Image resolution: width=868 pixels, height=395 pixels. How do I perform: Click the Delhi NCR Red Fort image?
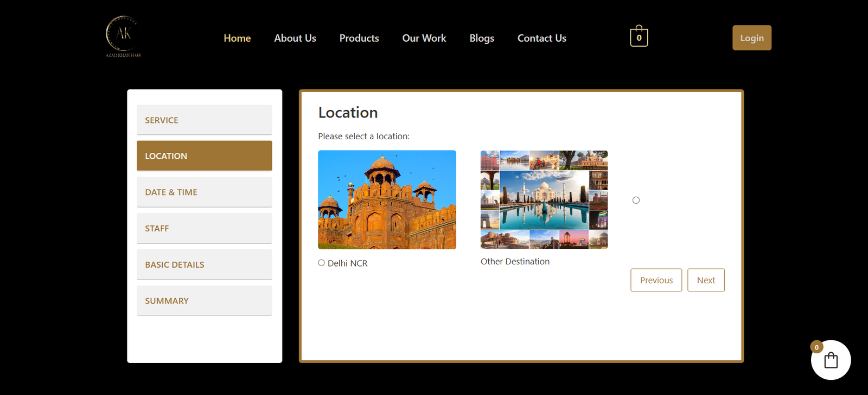coord(387,199)
